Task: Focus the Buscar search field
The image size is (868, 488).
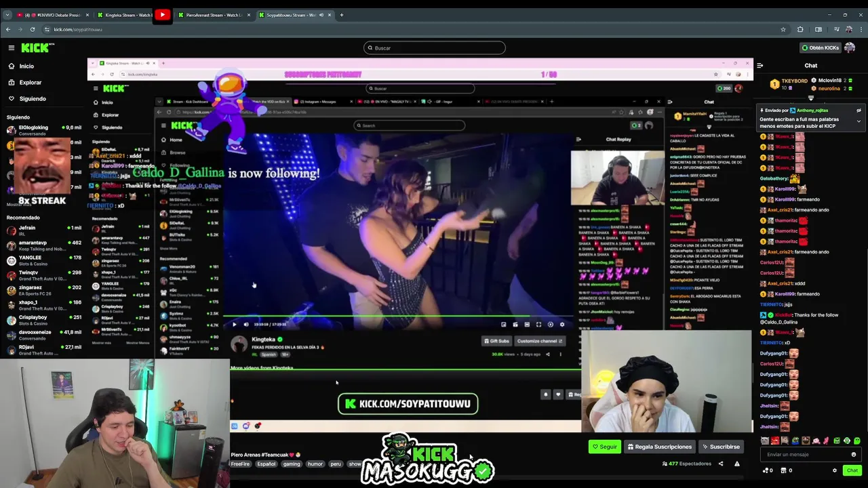Action: pyautogui.click(x=434, y=47)
